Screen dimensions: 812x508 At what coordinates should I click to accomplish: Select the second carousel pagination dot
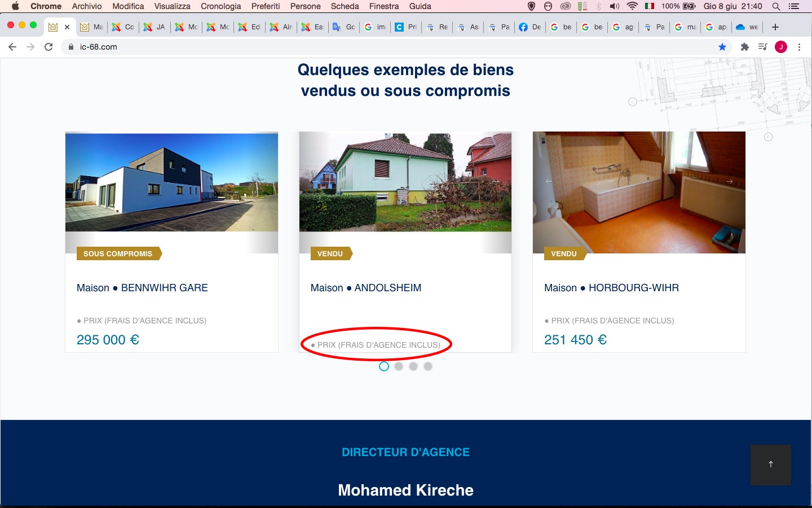tap(399, 366)
